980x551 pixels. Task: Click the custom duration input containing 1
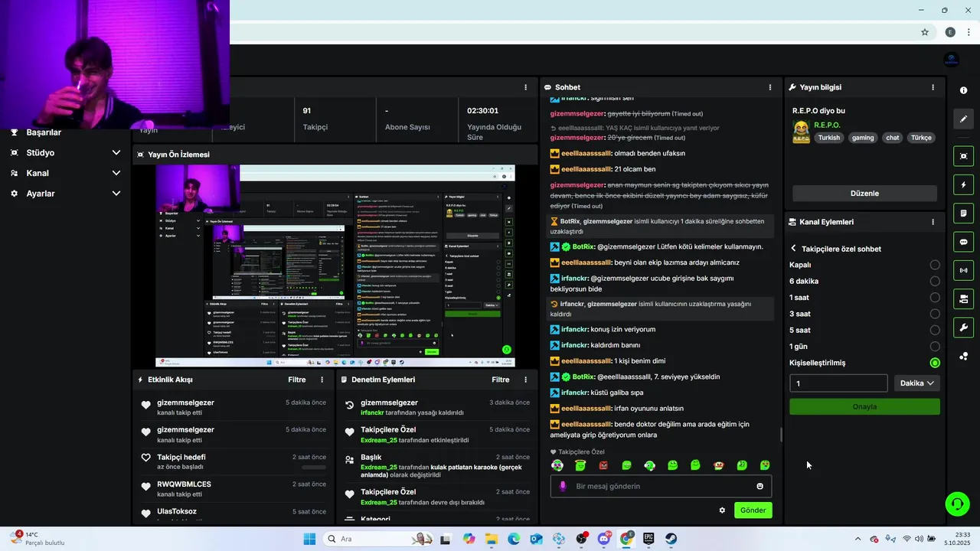[x=838, y=383]
